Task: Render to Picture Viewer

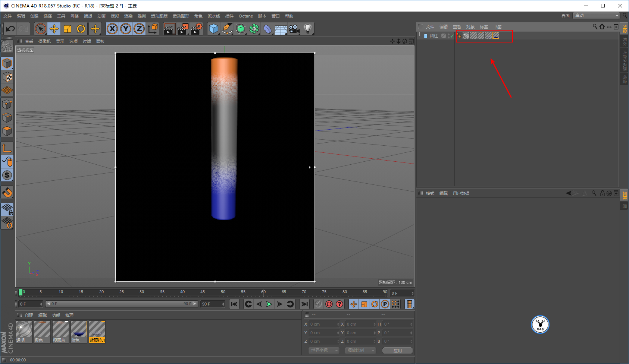Action: point(183,29)
